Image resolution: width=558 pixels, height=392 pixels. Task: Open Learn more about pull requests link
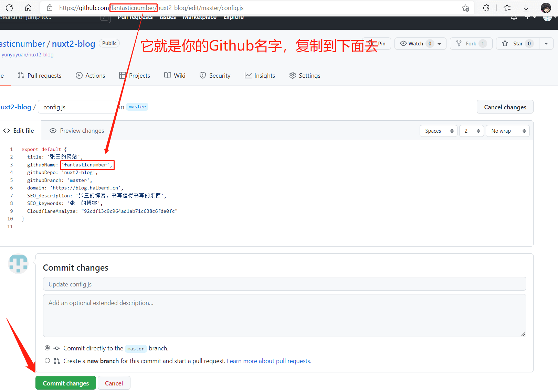click(x=268, y=361)
